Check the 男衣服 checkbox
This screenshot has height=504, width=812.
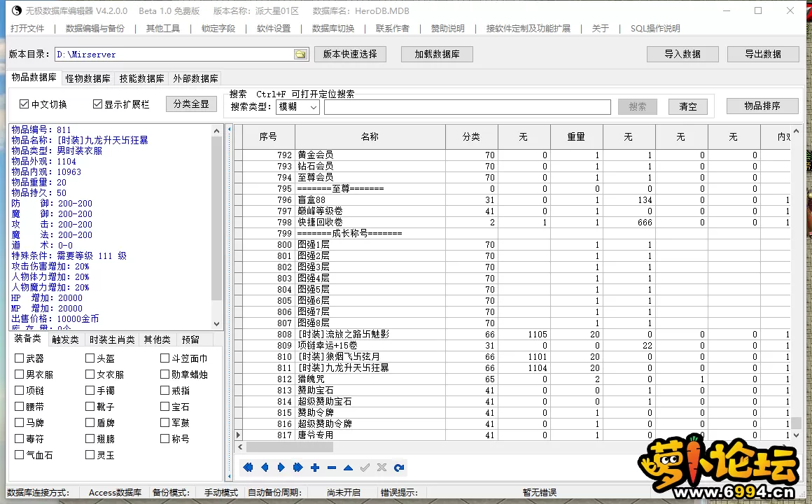[x=19, y=374]
